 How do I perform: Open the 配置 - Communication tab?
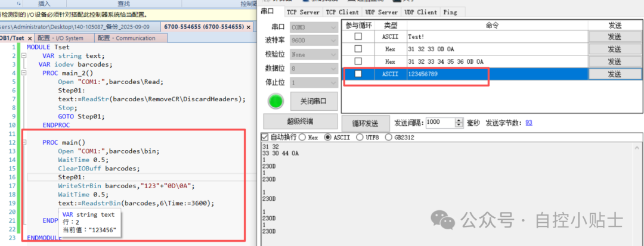(x=131, y=38)
